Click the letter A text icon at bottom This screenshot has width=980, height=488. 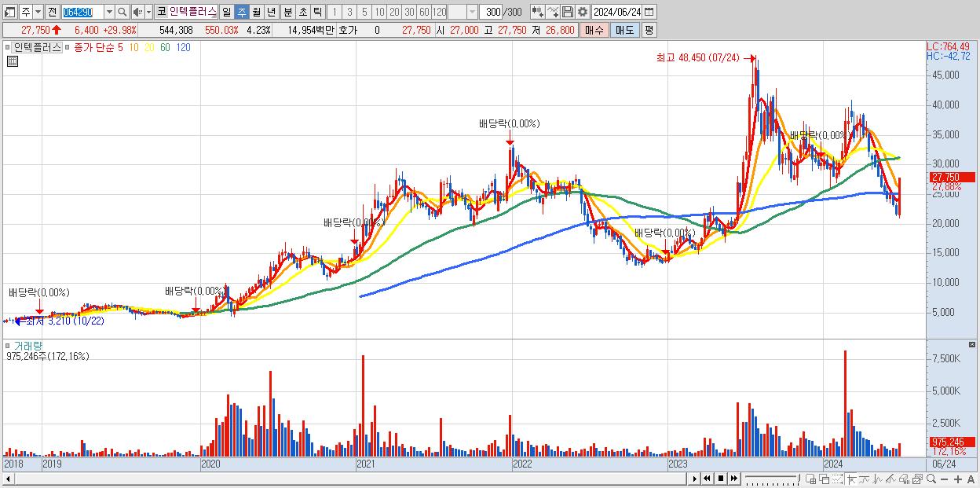pyautogui.click(x=971, y=479)
